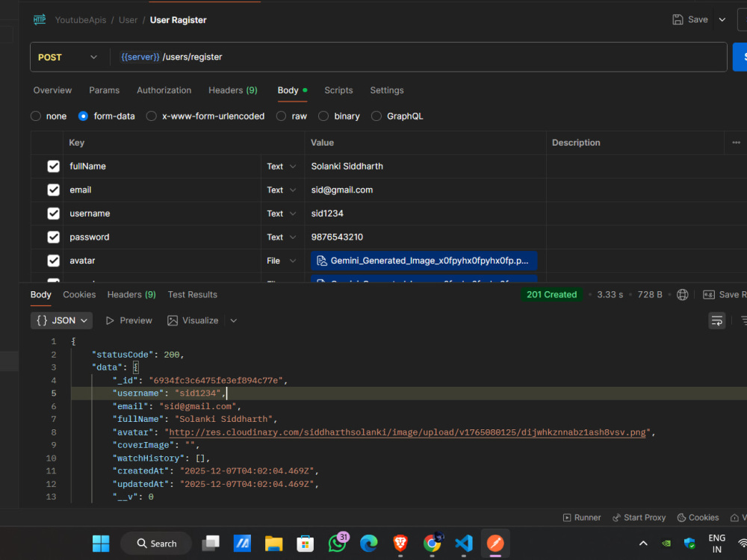The image size is (747, 560).
Task: Open the request Settings tab
Action: click(387, 90)
